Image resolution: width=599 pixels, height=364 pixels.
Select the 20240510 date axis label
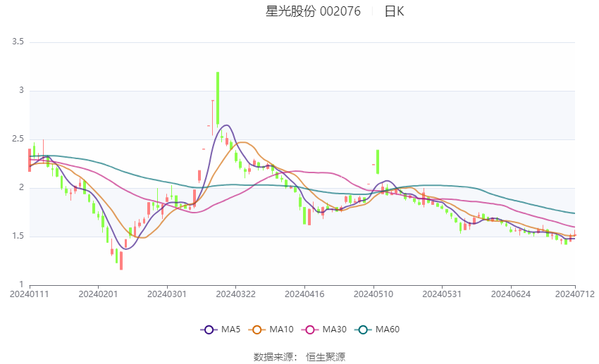[x=373, y=294]
